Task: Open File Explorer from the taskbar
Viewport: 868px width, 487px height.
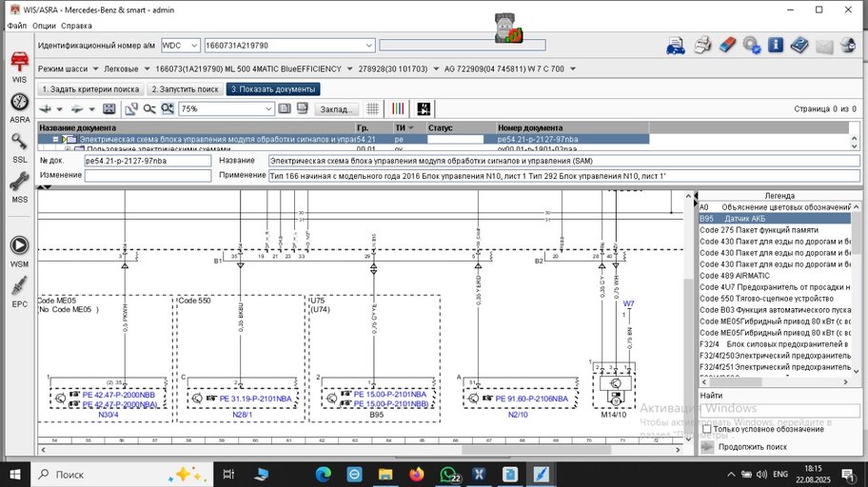Action: [x=385, y=475]
